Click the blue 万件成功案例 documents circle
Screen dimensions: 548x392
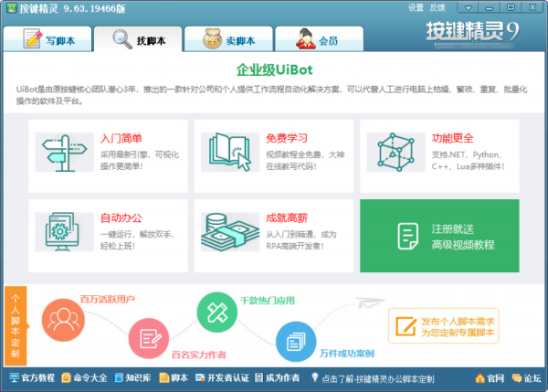click(296, 342)
